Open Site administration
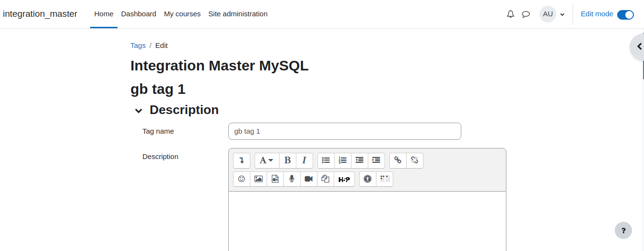 pyautogui.click(x=238, y=14)
